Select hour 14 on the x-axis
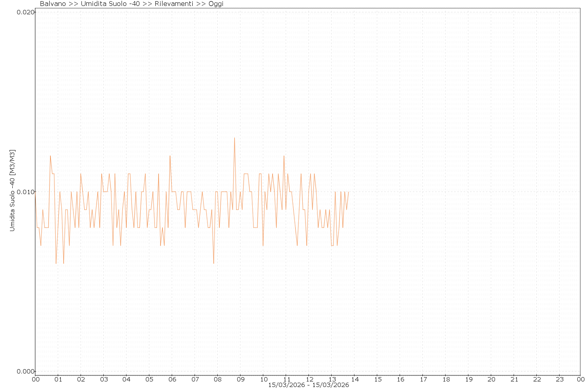 coord(355,379)
